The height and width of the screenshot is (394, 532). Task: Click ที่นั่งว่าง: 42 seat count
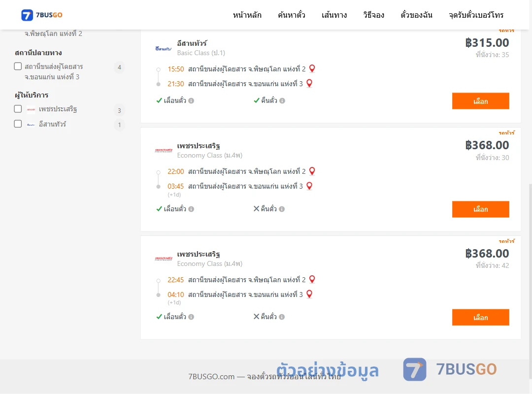(x=492, y=265)
